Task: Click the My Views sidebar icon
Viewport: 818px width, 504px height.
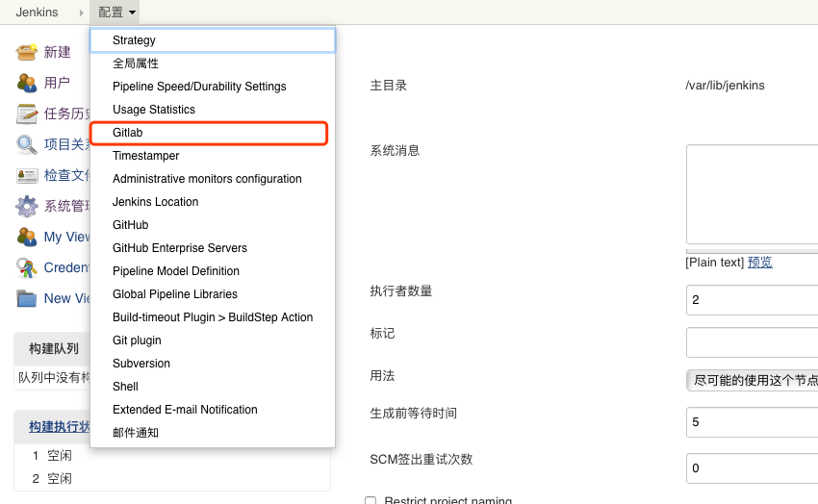Action: 27,237
